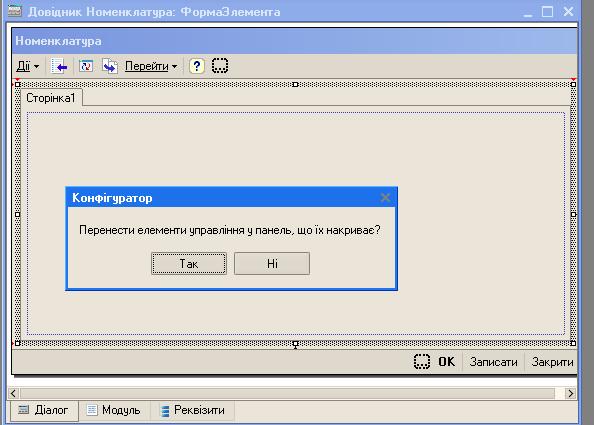Click the copy-with-arrows toolbar icon
594x425 pixels.
coord(110,66)
